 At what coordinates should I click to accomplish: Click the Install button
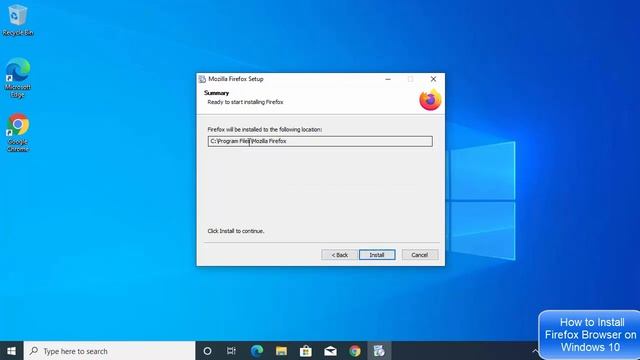point(377,255)
